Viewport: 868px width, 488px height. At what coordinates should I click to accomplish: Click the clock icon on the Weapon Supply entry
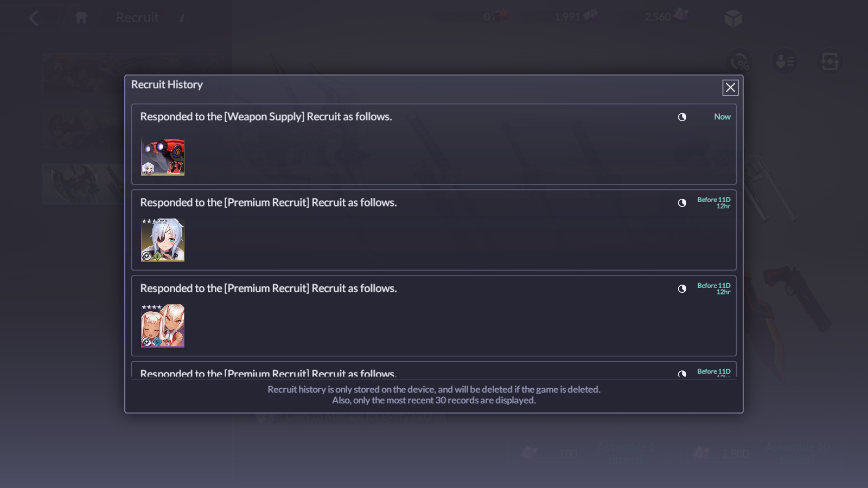(682, 117)
